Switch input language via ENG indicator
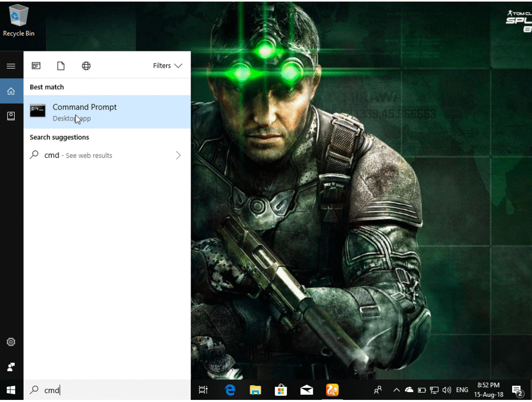This screenshot has width=532, height=402. coord(462,390)
